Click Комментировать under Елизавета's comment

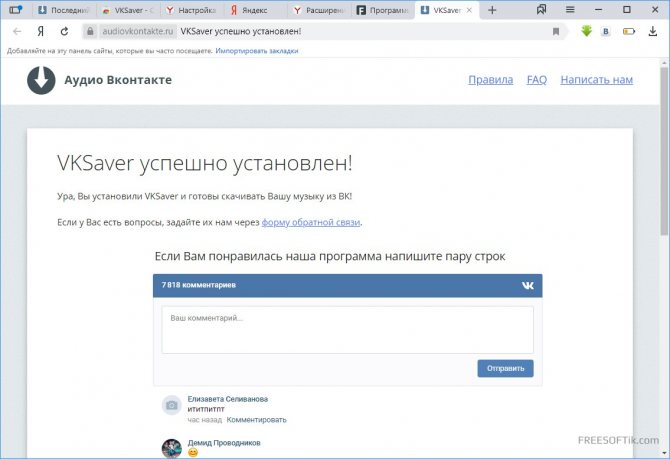(x=256, y=420)
